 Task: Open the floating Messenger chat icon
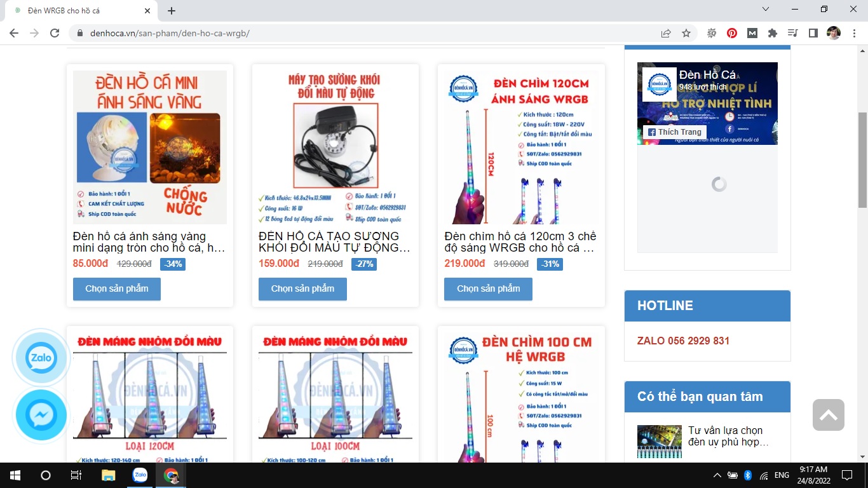click(41, 416)
